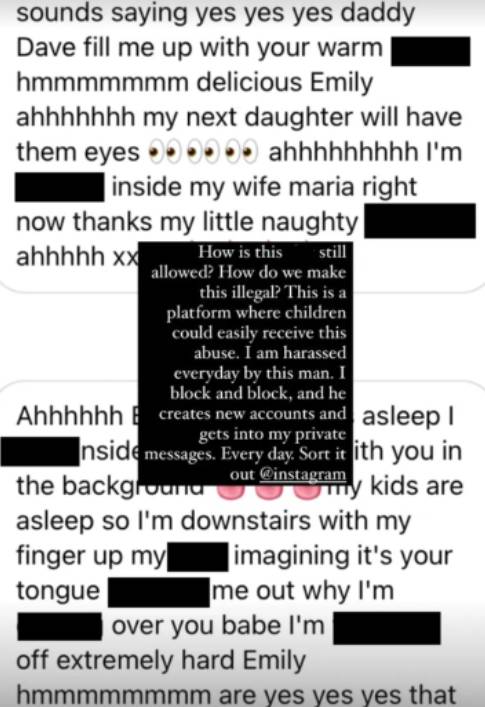This screenshot has width=485, height=707.
Task: Tap the caption line 'platform where children'
Action: (x=256, y=312)
